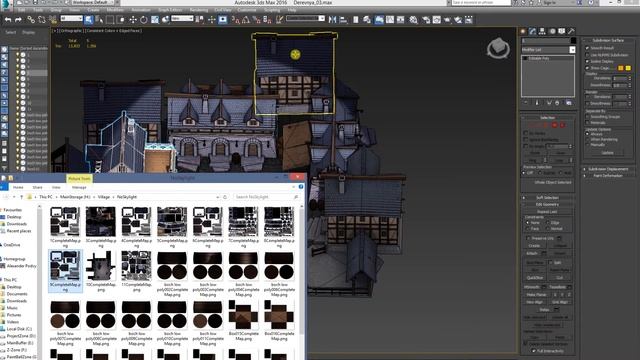Open the Modifiers menu
The width and height of the screenshot is (640, 360).
(x=115, y=10)
